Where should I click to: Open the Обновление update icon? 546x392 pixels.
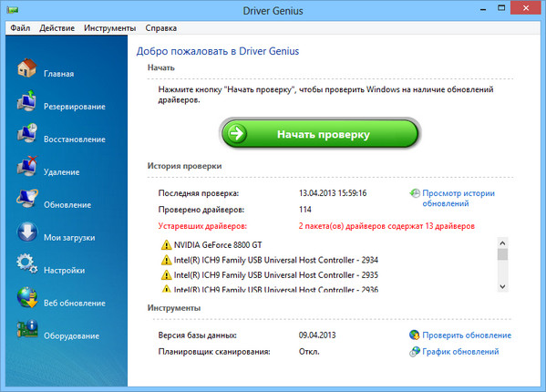click(x=26, y=199)
